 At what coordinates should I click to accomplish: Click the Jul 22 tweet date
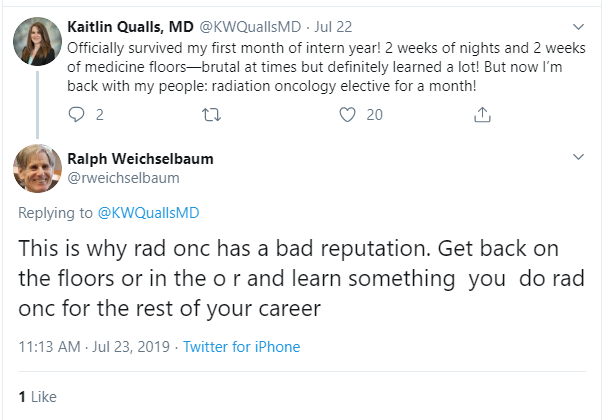[334, 26]
